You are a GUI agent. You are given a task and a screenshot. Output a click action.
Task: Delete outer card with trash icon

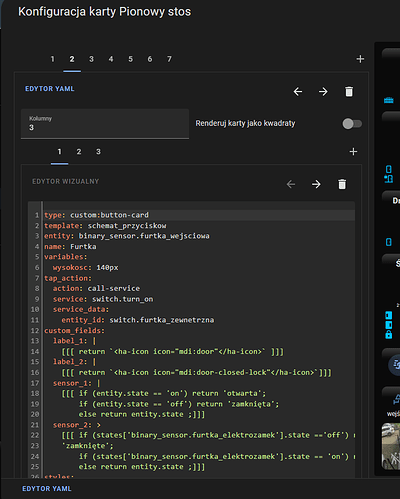349,91
